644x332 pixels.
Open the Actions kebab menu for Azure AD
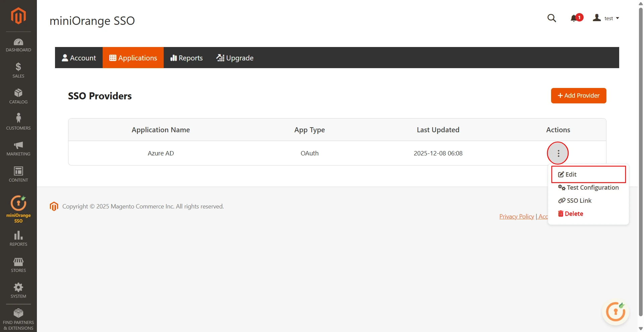point(558,153)
